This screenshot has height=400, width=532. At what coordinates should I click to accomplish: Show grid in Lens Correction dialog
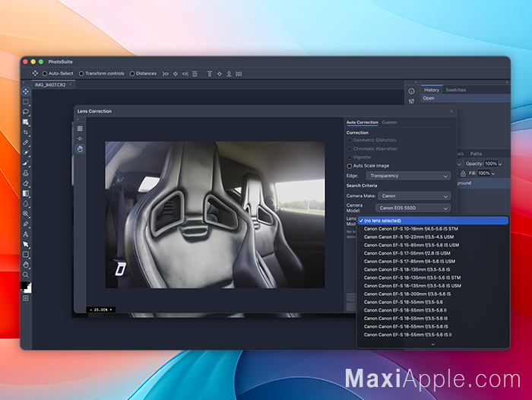tap(80, 129)
